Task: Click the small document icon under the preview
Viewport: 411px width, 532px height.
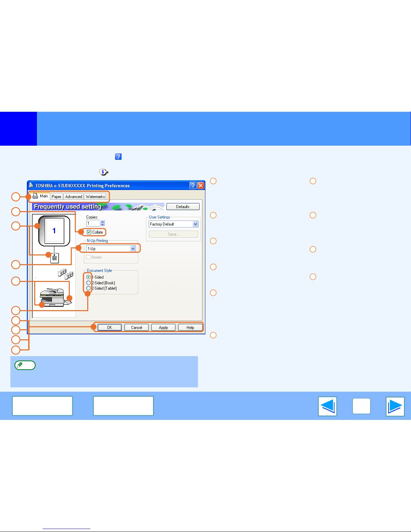Action: click(55, 258)
